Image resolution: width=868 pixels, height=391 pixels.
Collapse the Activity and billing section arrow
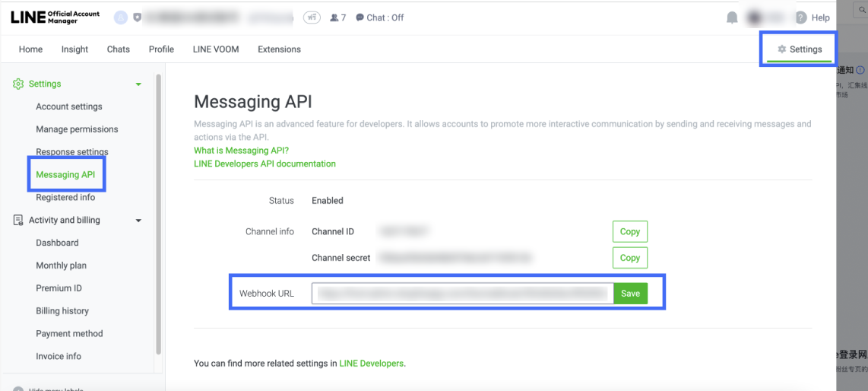point(138,221)
